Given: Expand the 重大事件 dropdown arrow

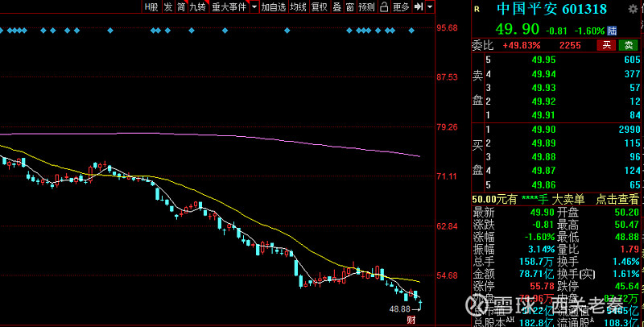Looking at the screenshot, I should (x=254, y=6).
